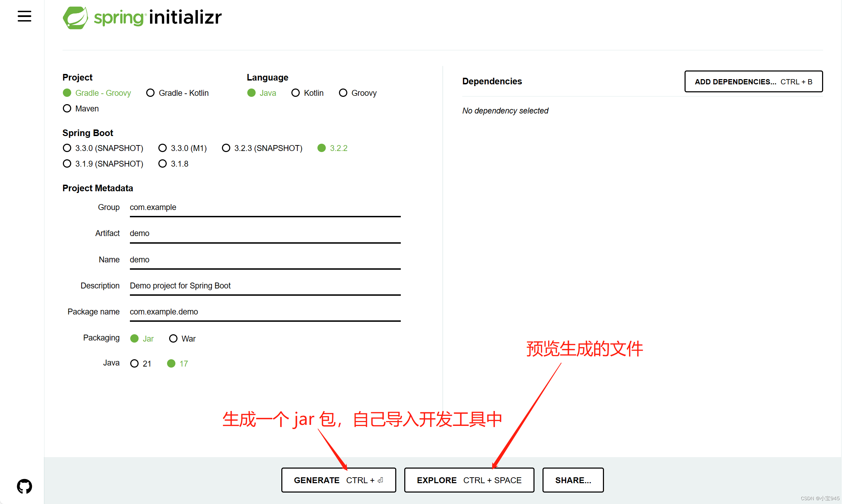
Task: Edit the Package name field
Action: pyautogui.click(x=265, y=312)
